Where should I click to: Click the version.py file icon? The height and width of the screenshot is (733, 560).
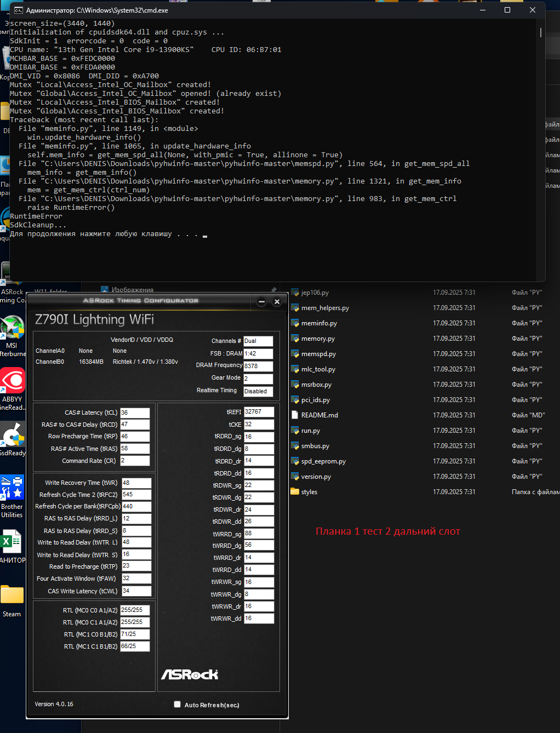click(295, 477)
